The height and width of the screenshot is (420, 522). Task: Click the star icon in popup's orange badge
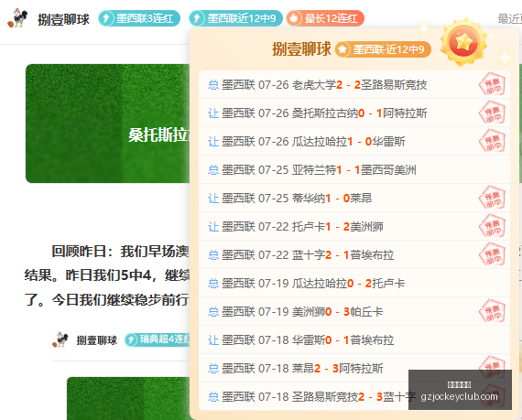pyautogui.click(x=343, y=49)
